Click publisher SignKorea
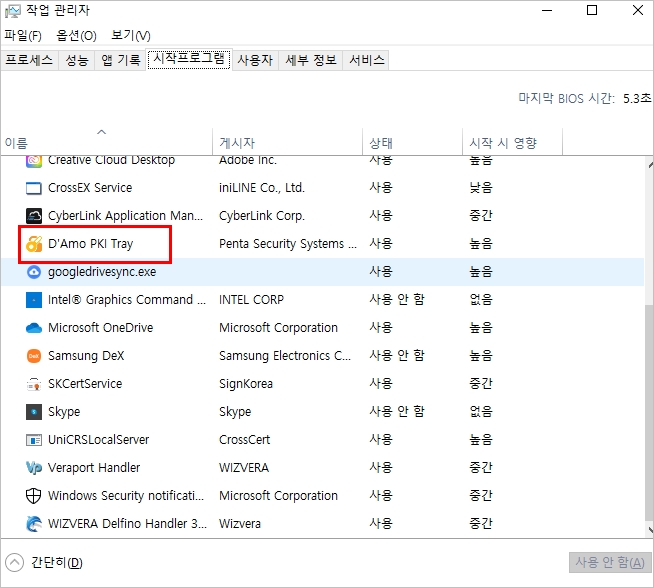 [x=246, y=384]
